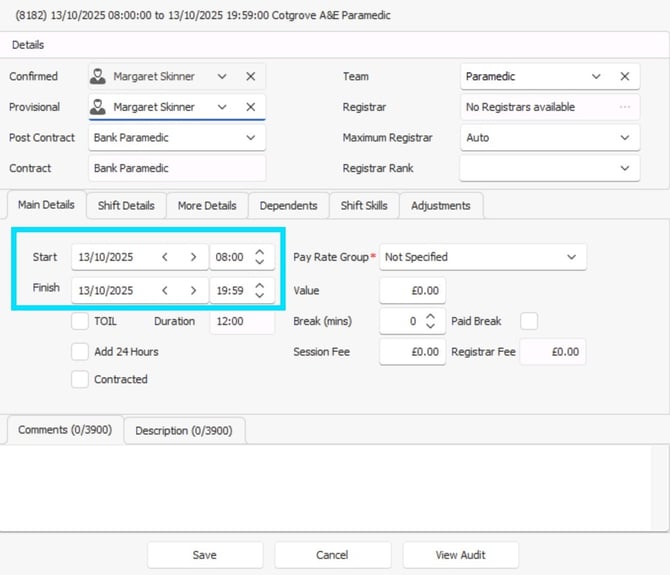The image size is (670, 575).
Task: Go to next day for Start date
Action: [193, 257]
